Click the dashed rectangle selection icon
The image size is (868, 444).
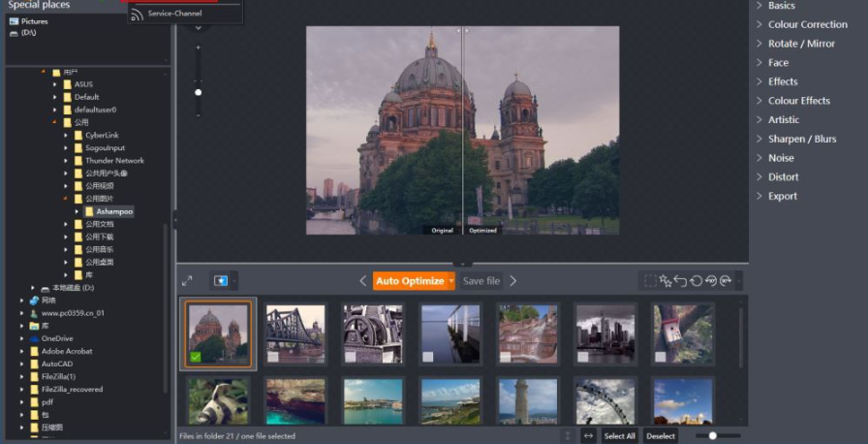(x=651, y=281)
